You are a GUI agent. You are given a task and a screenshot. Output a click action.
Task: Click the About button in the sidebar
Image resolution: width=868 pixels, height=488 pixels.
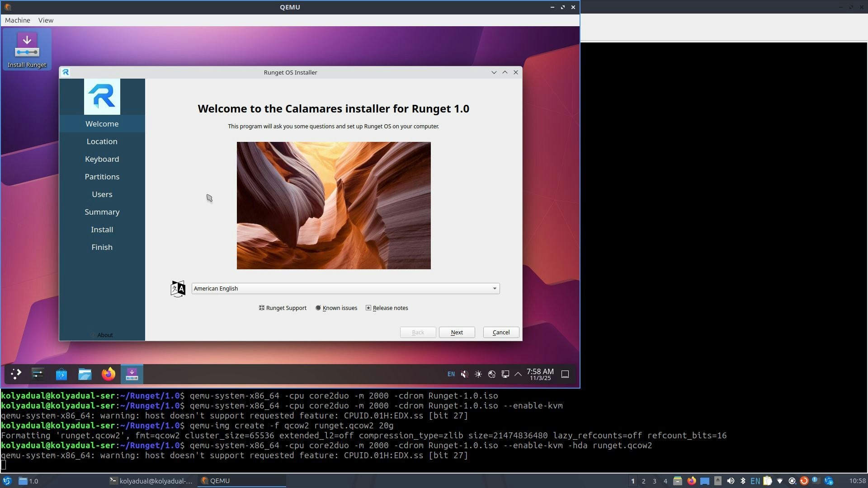click(102, 335)
